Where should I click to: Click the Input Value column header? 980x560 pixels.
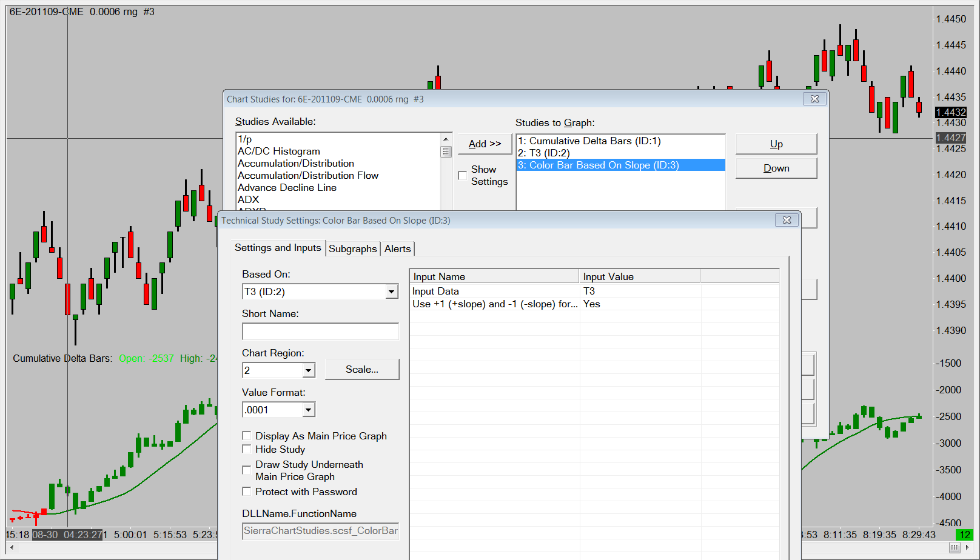tap(640, 276)
